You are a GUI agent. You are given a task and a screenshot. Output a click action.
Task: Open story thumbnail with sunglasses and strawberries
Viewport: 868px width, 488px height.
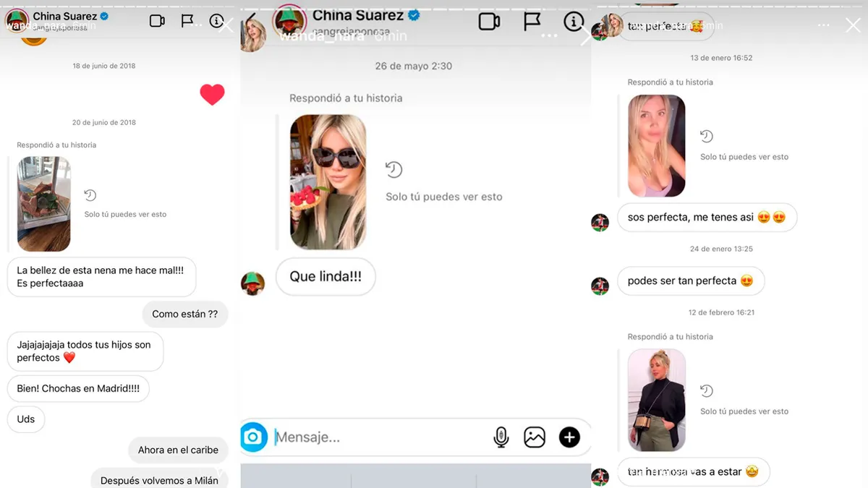click(x=328, y=182)
